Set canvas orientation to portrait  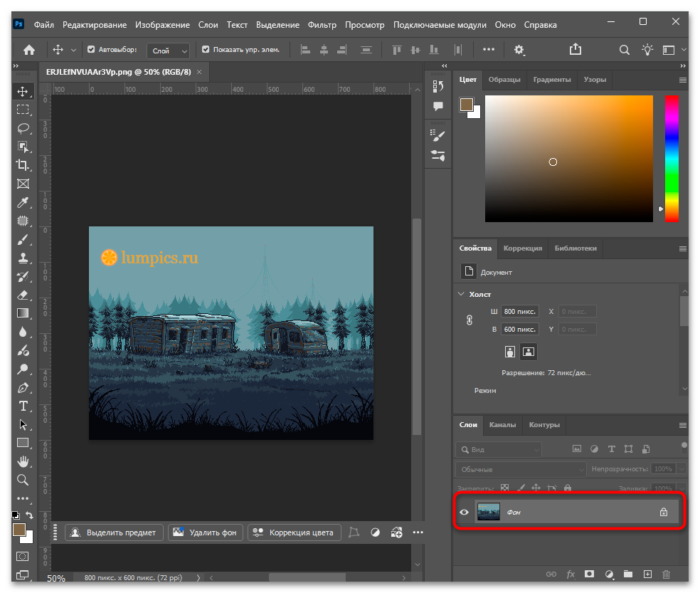(x=510, y=352)
